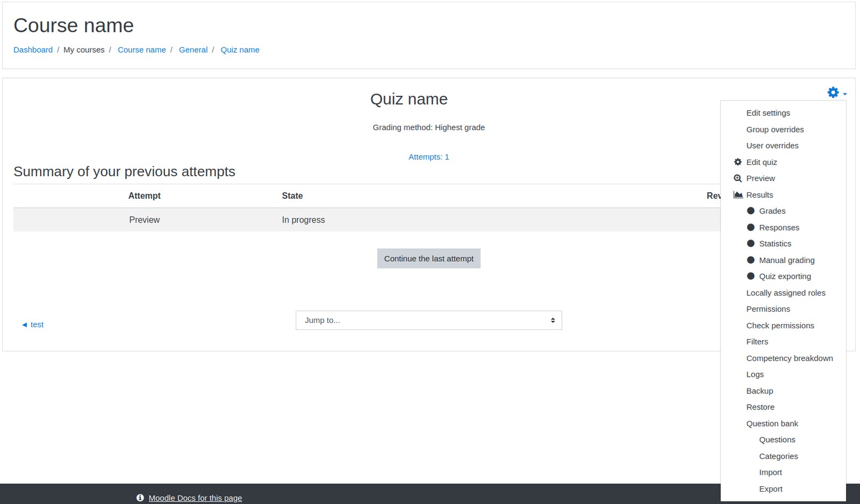The width and height of the screenshot is (860, 504).
Task: Click the State column header
Action: pos(292,196)
